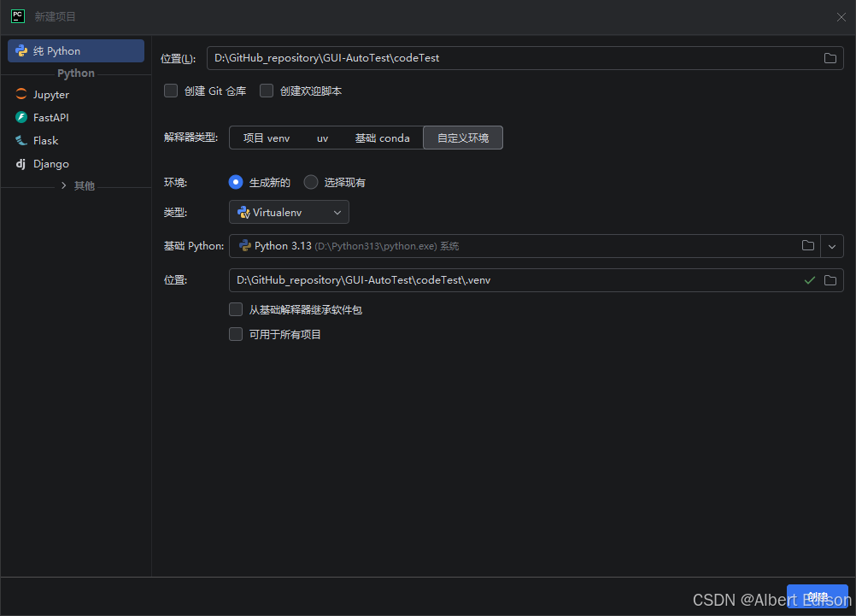
Task: Click the 解释器类型 label
Action: tap(191, 138)
